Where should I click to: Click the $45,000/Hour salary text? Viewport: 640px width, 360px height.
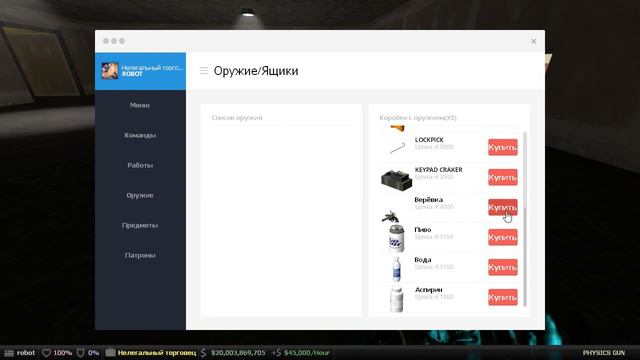(307, 353)
